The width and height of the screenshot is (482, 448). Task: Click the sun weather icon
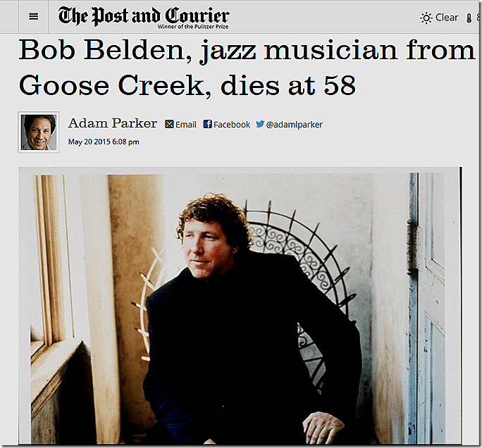click(426, 18)
